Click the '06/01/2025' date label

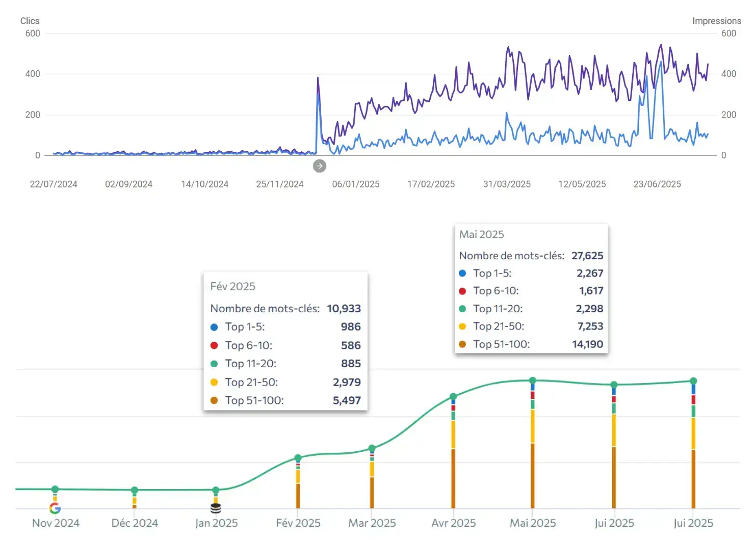click(356, 184)
